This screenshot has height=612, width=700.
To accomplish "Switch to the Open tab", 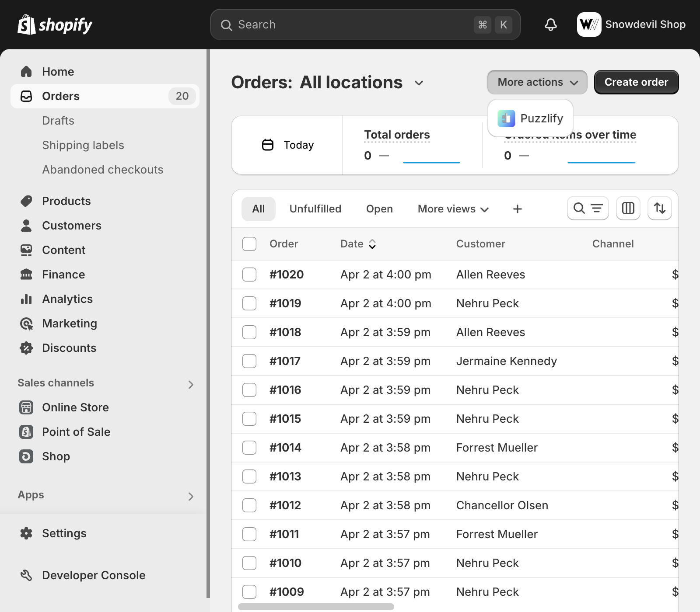I will click(x=379, y=209).
